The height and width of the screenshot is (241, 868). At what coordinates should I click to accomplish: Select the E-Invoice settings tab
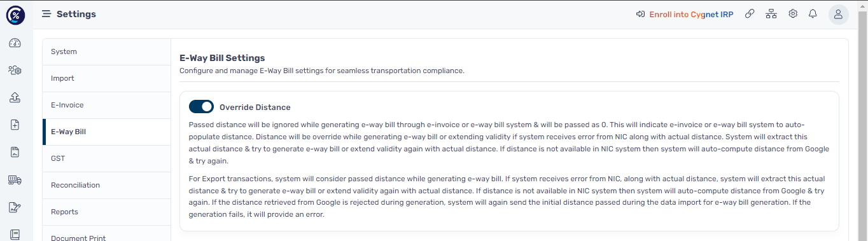(x=107, y=105)
